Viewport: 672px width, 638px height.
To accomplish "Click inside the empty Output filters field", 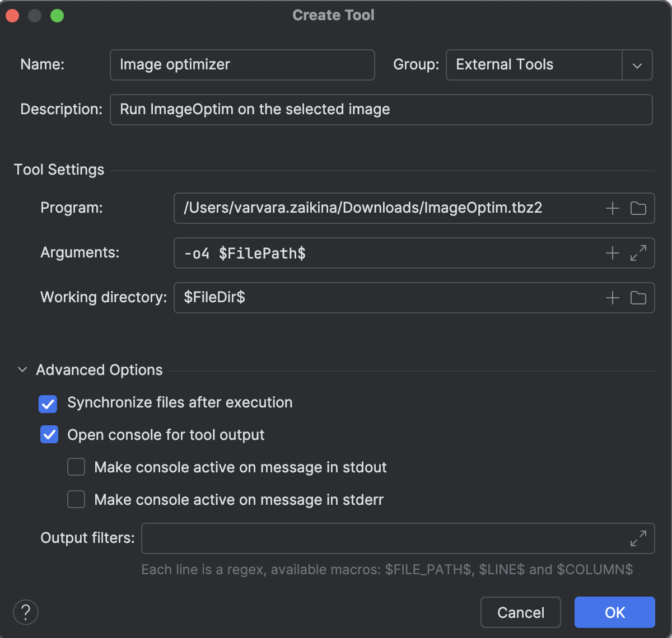I will point(386,538).
